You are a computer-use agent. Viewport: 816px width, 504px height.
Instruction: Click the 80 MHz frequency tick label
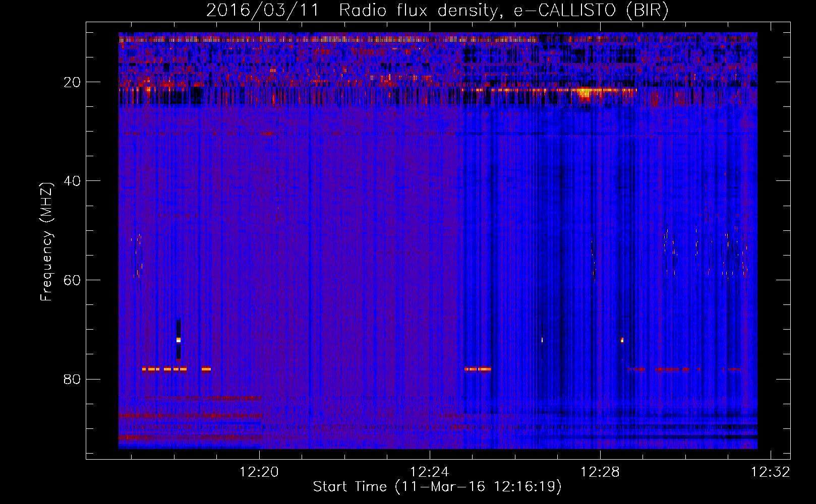point(72,379)
